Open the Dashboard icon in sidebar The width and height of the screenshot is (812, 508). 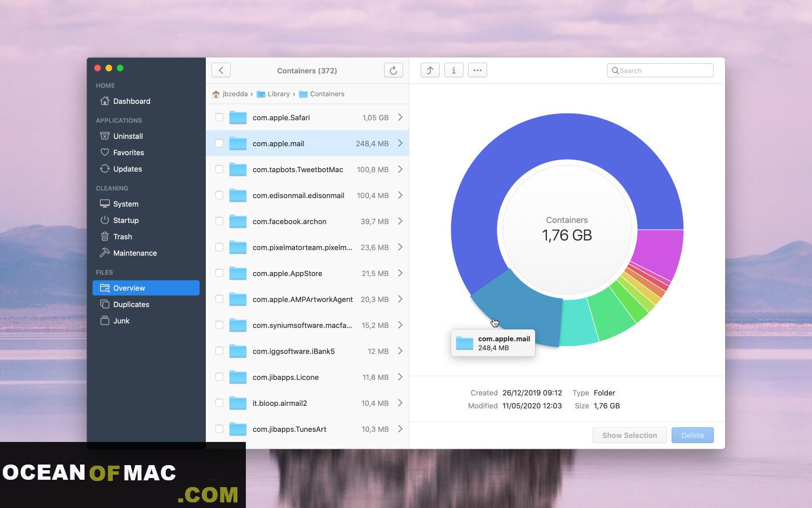coord(104,101)
